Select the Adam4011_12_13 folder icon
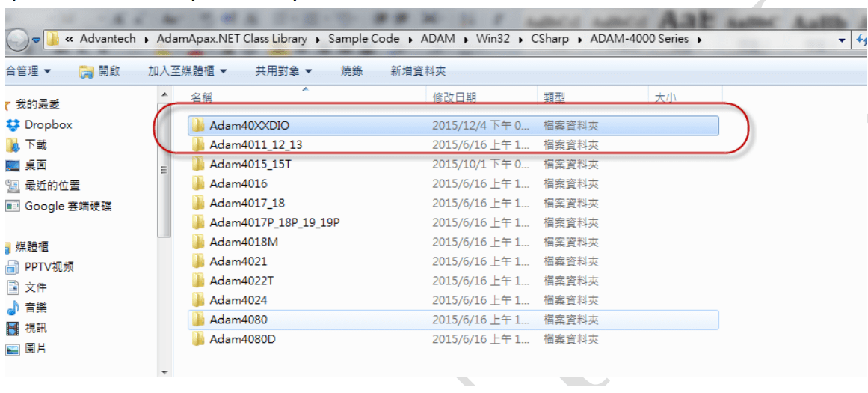The width and height of the screenshot is (868, 393). (x=198, y=145)
